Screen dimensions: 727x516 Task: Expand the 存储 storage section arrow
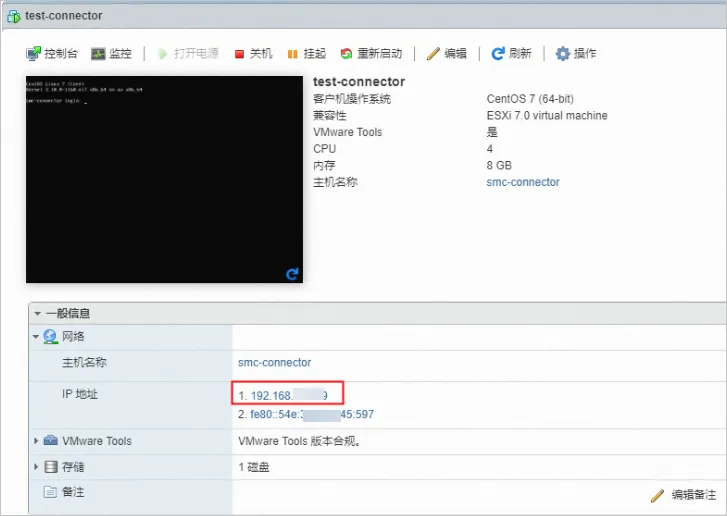pos(36,466)
